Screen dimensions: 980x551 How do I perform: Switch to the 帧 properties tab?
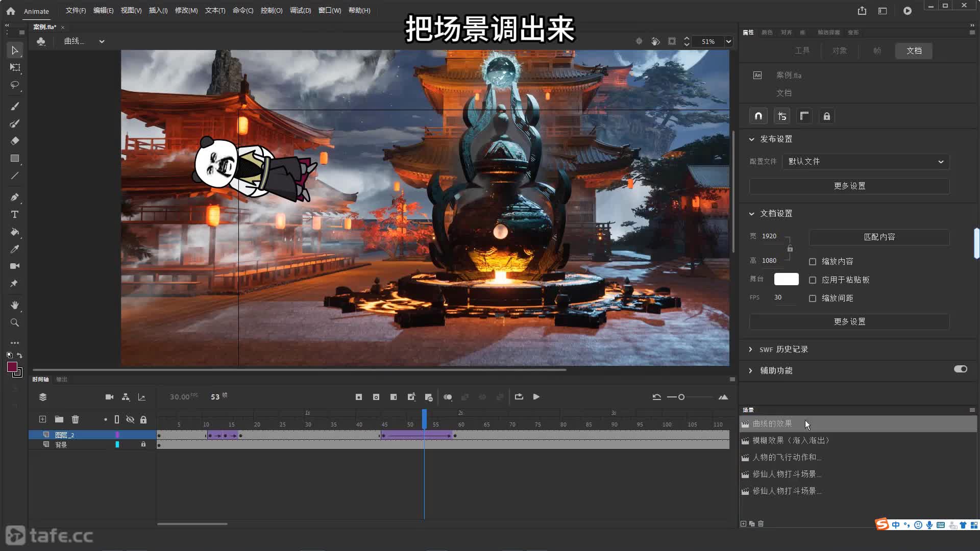(877, 51)
